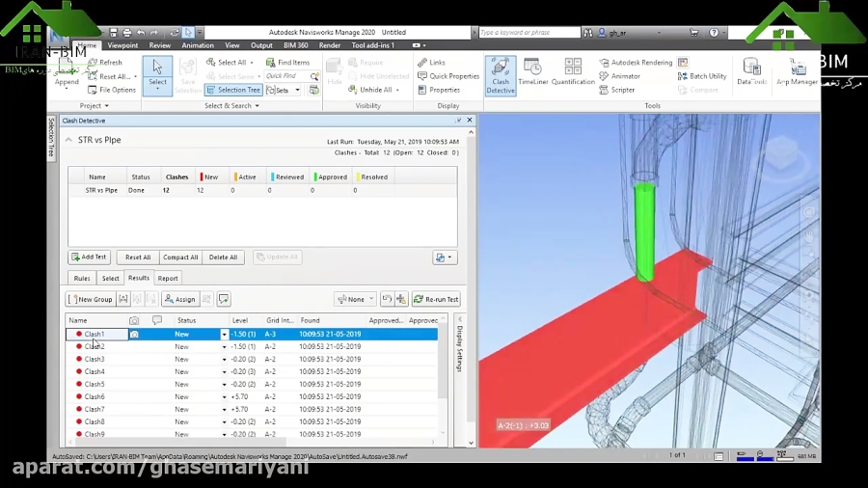
Task: Click the Batch Utility icon
Action: (x=701, y=76)
